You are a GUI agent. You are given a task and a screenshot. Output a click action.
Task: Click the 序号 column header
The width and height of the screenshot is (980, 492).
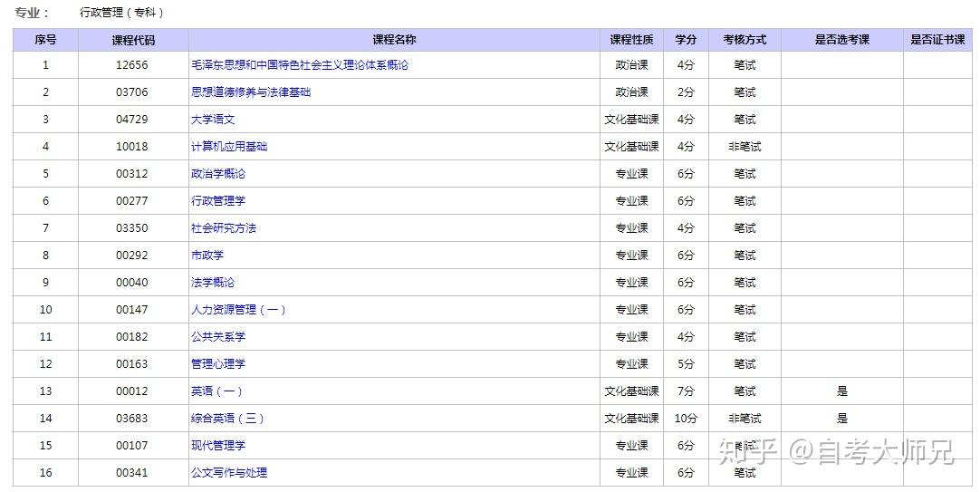click(x=45, y=40)
